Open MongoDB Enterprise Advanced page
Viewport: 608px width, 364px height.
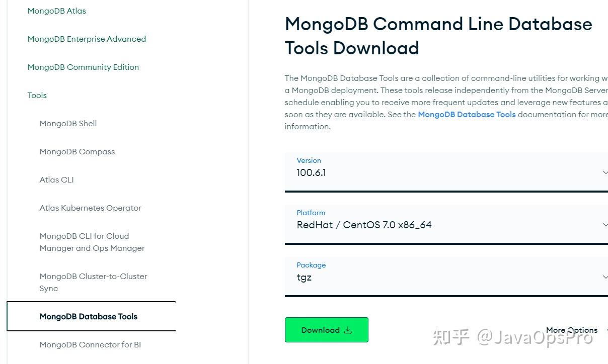(87, 39)
